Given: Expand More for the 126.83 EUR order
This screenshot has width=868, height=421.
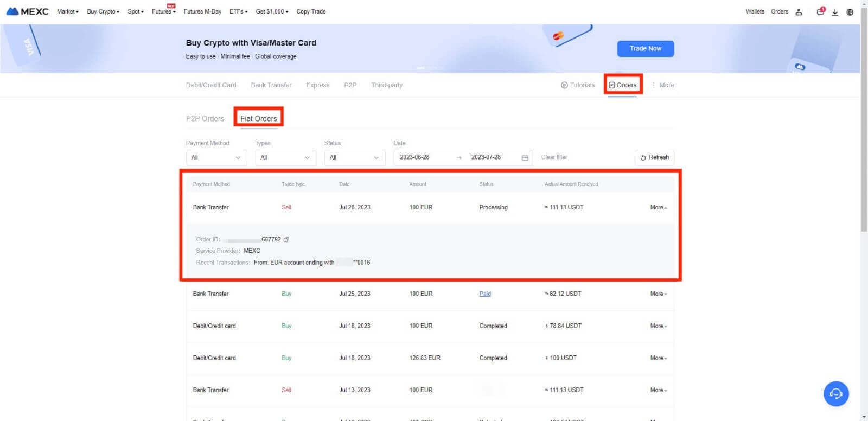Looking at the screenshot, I should pos(659,358).
